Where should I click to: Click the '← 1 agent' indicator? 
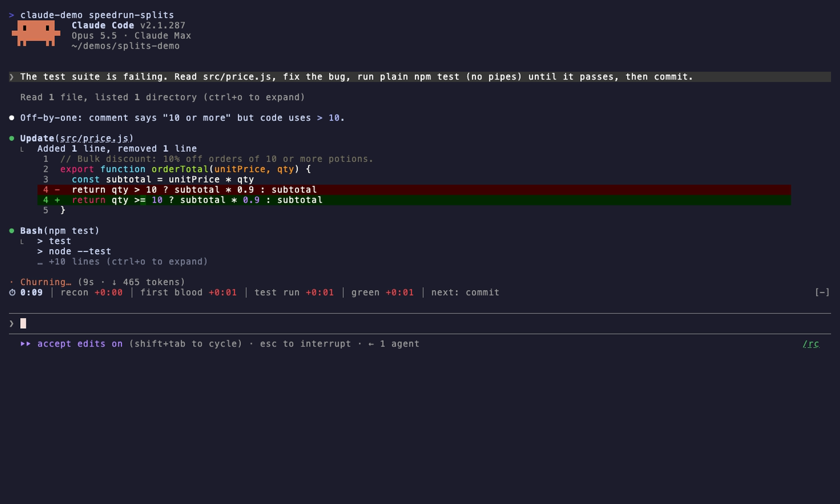pos(394,344)
